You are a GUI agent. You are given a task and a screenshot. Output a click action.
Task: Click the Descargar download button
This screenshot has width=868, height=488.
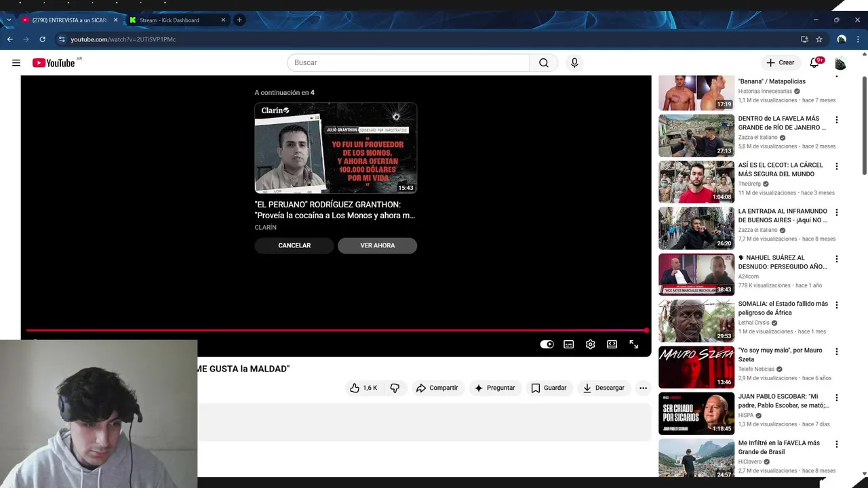[x=604, y=388]
